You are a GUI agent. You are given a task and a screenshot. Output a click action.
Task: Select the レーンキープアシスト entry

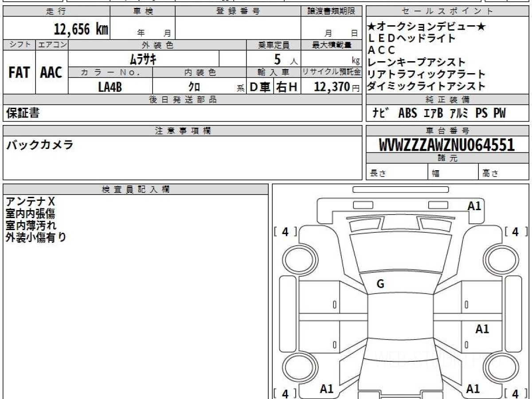pyautogui.click(x=417, y=62)
